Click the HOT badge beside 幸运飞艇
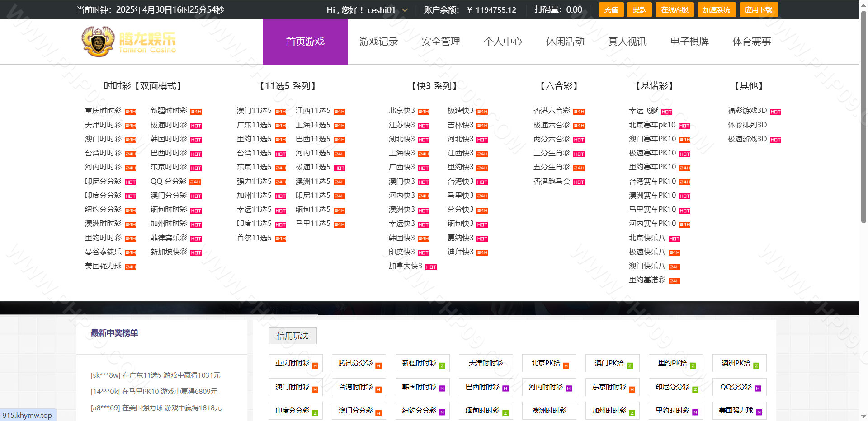868x421 pixels. point(666,112)
